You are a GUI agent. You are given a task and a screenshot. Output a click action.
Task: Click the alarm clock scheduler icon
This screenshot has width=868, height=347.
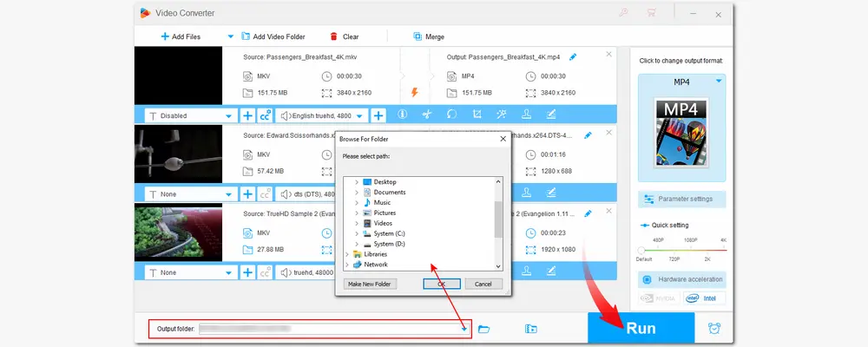(714, 329)
